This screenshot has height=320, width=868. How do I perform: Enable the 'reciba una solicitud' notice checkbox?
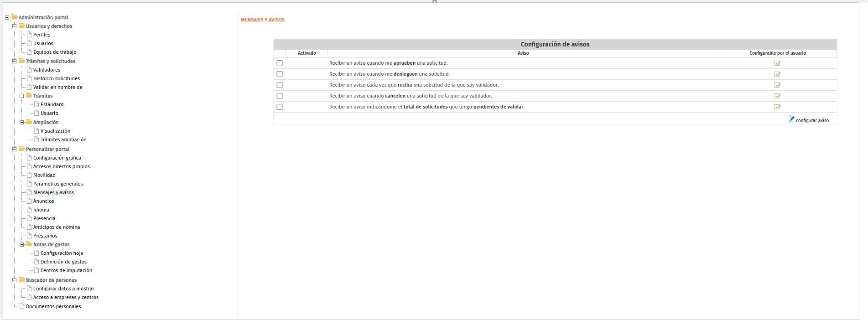(280, 85)
